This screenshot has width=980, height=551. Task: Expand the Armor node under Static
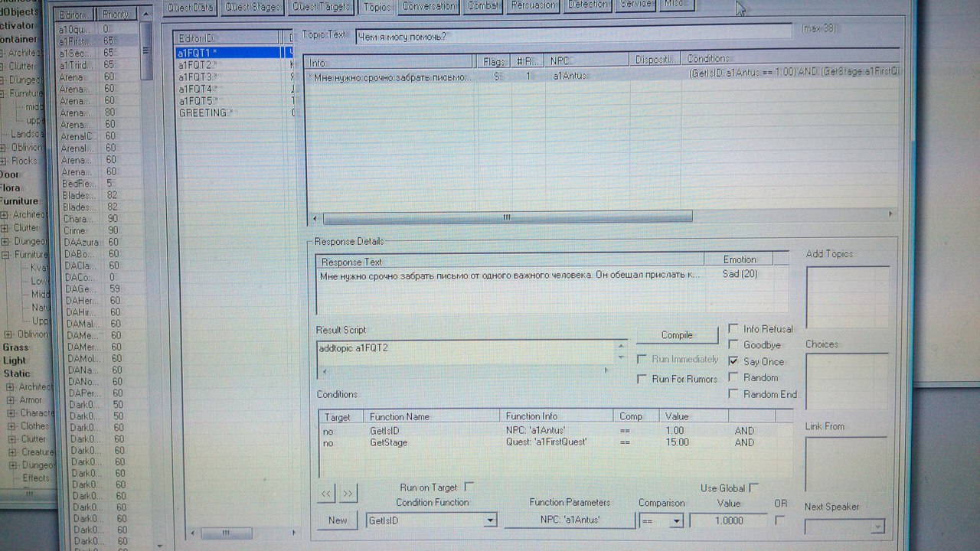pyautogui.click(x=11, y=400)
